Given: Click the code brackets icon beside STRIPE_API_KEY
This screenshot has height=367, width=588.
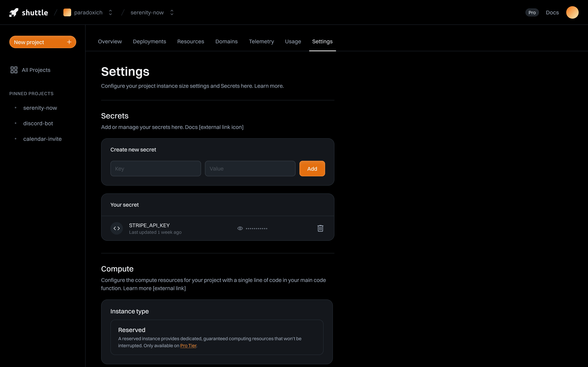Looking at the screenshot, I should click(117, 228).
